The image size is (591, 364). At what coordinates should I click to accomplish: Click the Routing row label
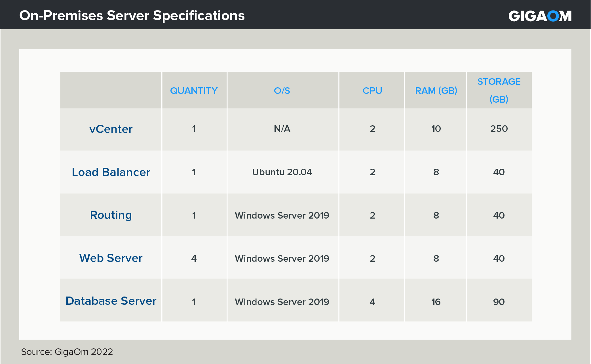tap(111, 215)
